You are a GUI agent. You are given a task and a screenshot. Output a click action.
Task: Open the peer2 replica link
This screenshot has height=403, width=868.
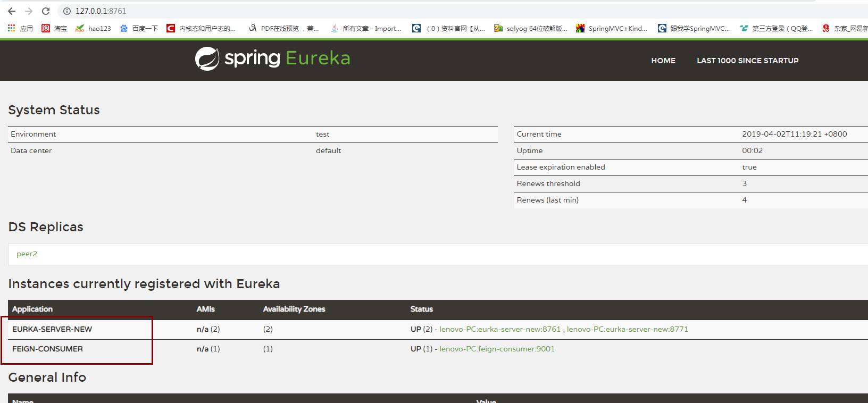coord(27,254)
